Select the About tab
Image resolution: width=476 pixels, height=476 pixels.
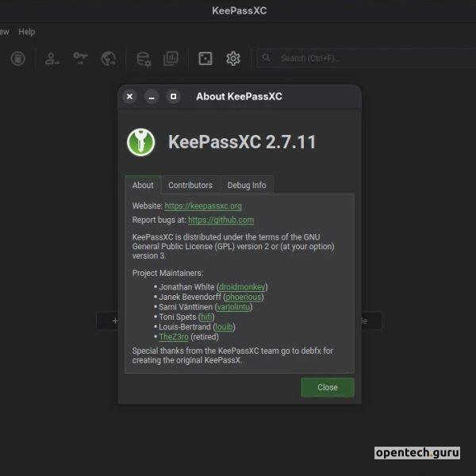(143, 185)
